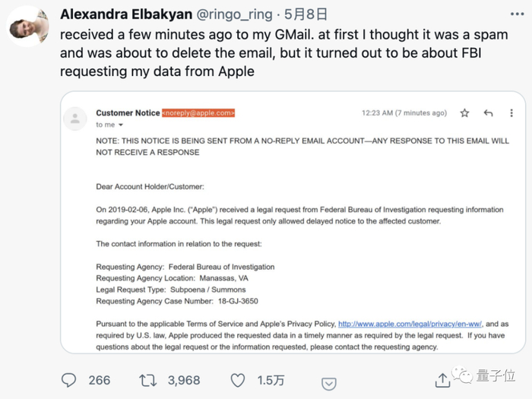Click the reply speech bubble icon
532x399 pixels.
click(68, 380)
